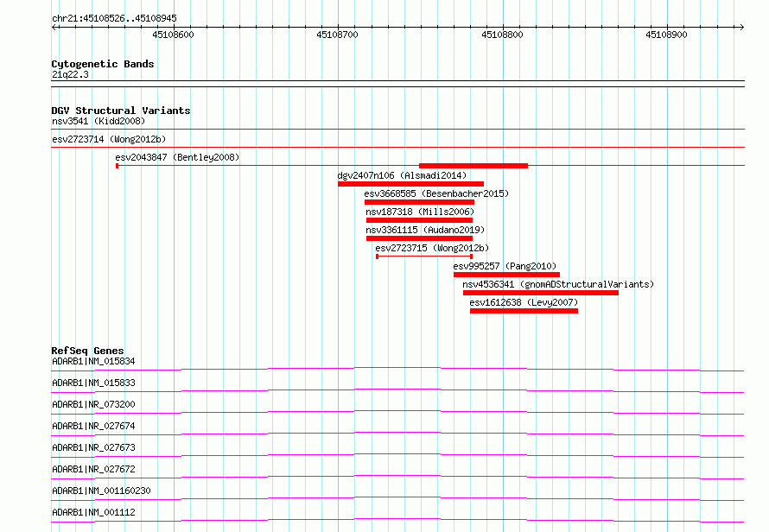Open transcript ADARB1|NM_015834
This screenshot has width=769, height=532.
pyautogui.click(x=93, y=361)
